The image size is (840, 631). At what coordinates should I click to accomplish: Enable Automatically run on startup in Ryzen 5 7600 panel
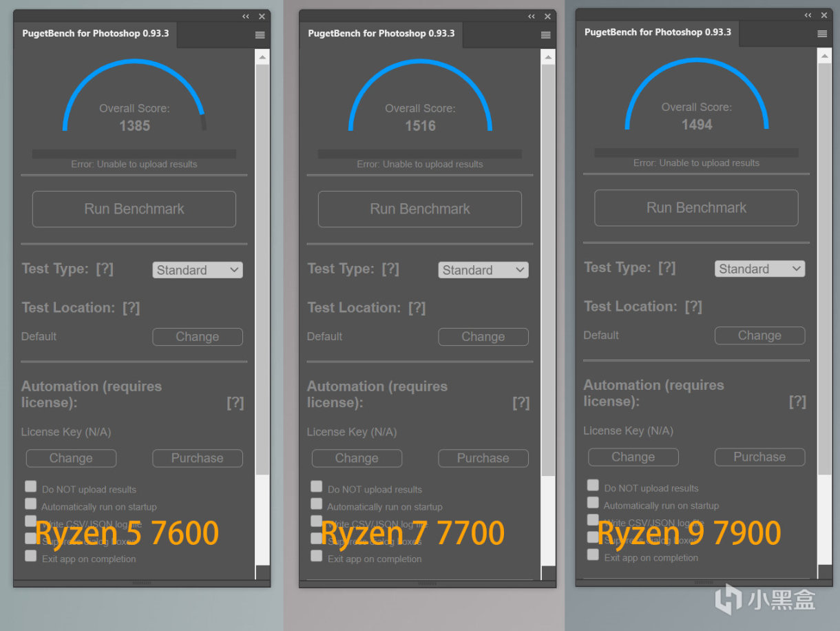click(x=31, y=504)
